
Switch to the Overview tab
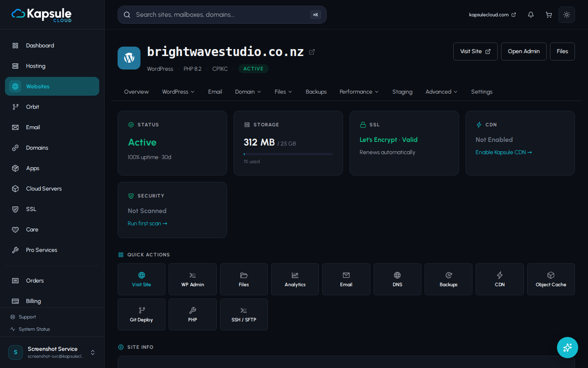click(136, 92)
